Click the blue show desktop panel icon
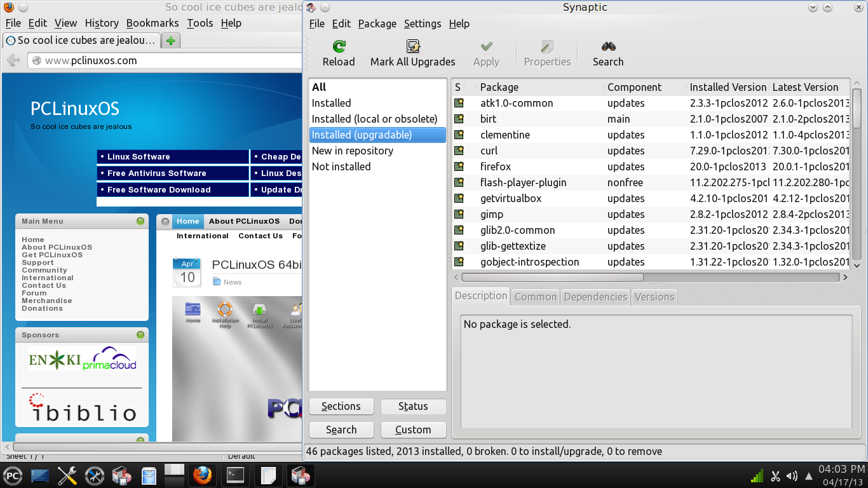The image size is (868, 488). point(40,475)
